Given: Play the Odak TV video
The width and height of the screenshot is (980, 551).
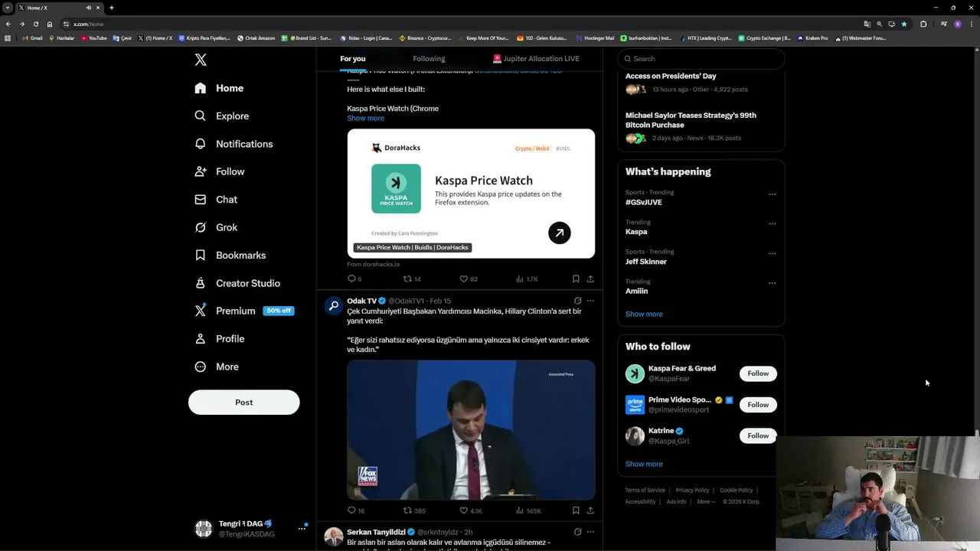Looking at the screenshot, I should pos(471,430).
